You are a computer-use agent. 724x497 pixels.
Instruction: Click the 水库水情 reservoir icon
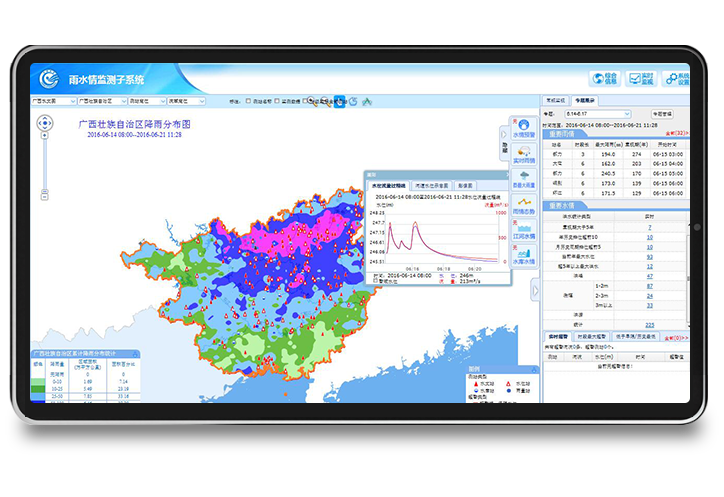point(522,255)
